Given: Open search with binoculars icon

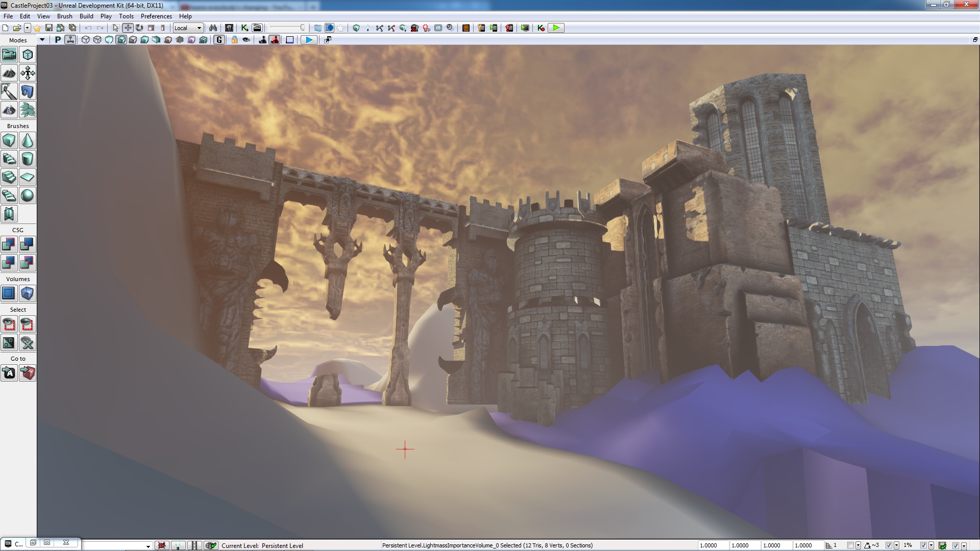Looking at the screenshot, I should pyautogui.click(x=213, y=28).
